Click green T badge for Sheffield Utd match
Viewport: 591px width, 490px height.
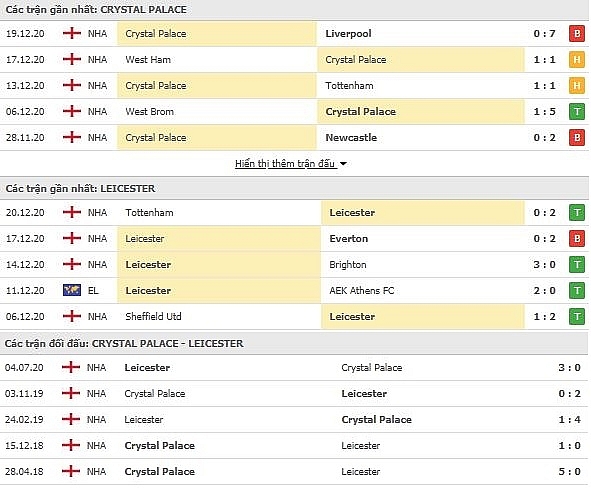click(577, 317)
